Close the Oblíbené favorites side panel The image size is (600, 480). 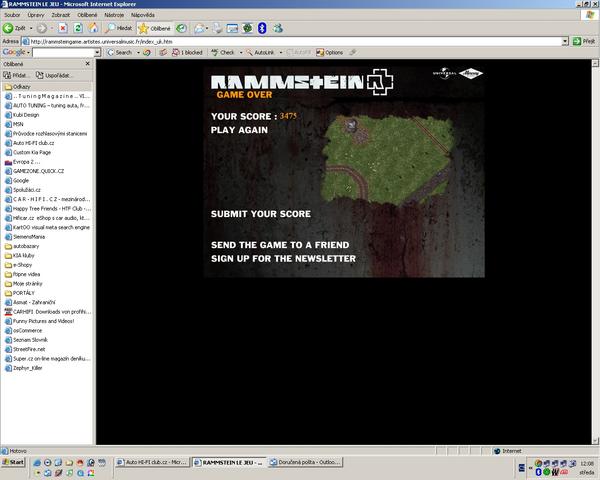[88, 64]
